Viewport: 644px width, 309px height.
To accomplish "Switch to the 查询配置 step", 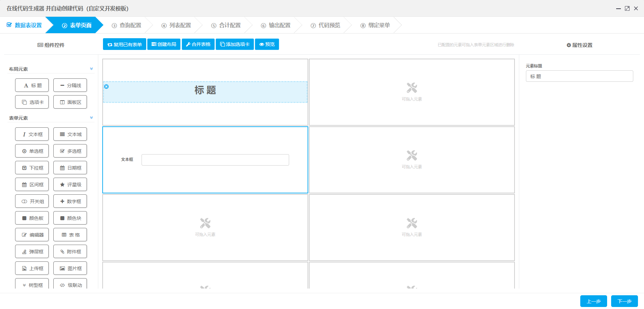I will click(x=127, y=25).
